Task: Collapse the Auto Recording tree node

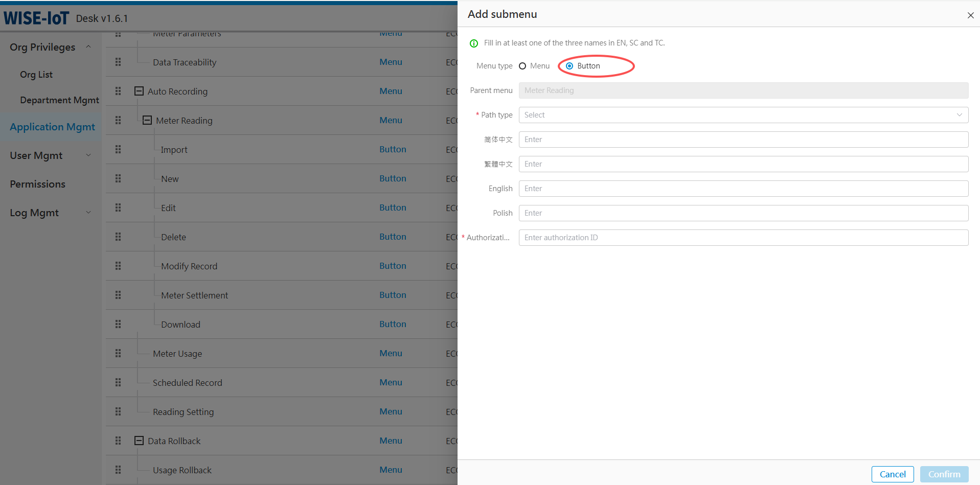Action: click(139, 91)
